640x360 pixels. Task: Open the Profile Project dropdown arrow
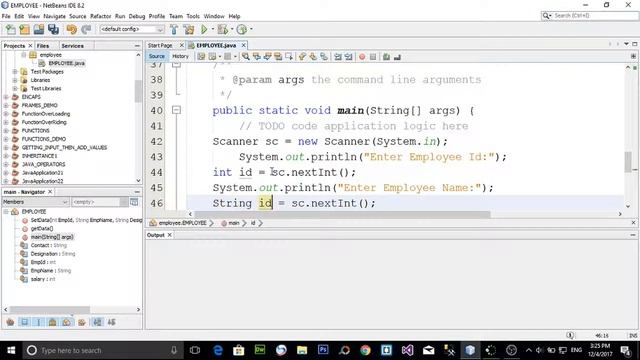(251, 29)
